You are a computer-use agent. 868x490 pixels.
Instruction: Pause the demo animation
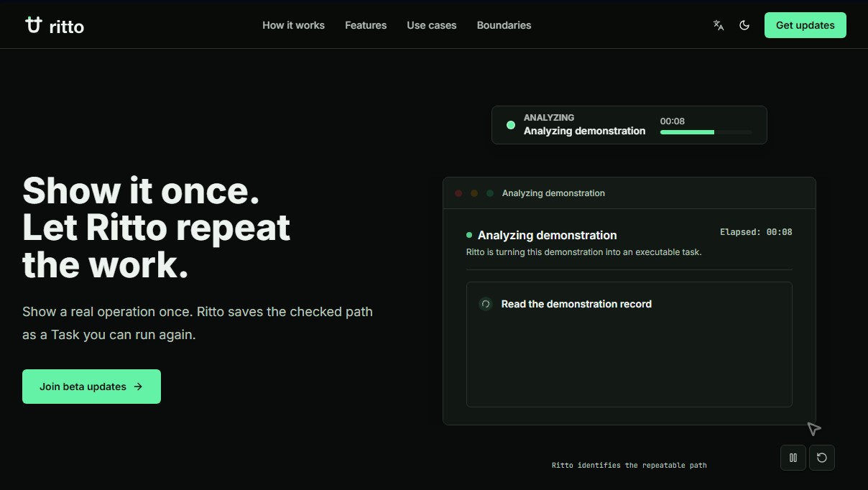[x=793, y=458]
